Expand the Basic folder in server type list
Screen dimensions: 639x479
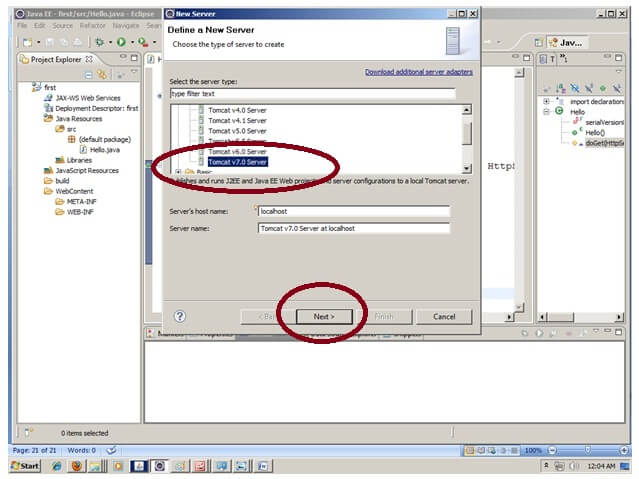coord(178,172)
